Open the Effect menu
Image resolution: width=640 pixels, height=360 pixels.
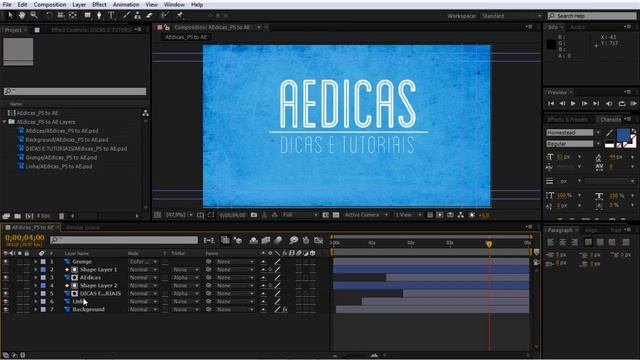(99, 5)
